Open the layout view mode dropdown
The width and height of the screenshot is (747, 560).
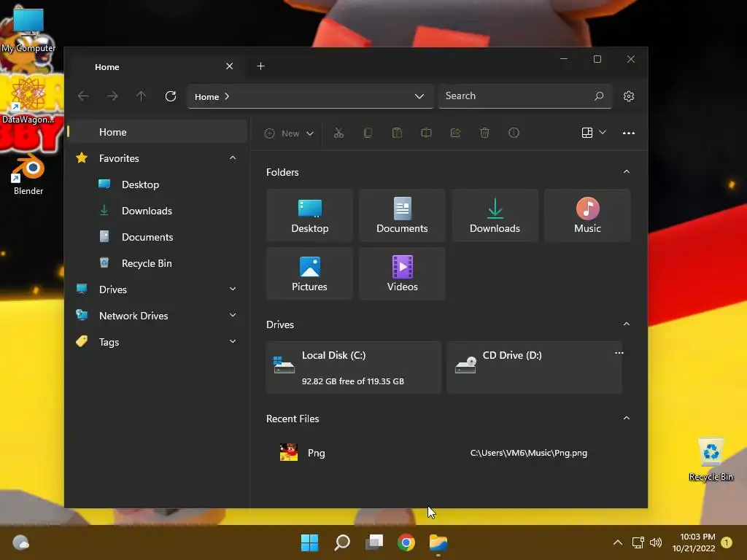(594, 133)
